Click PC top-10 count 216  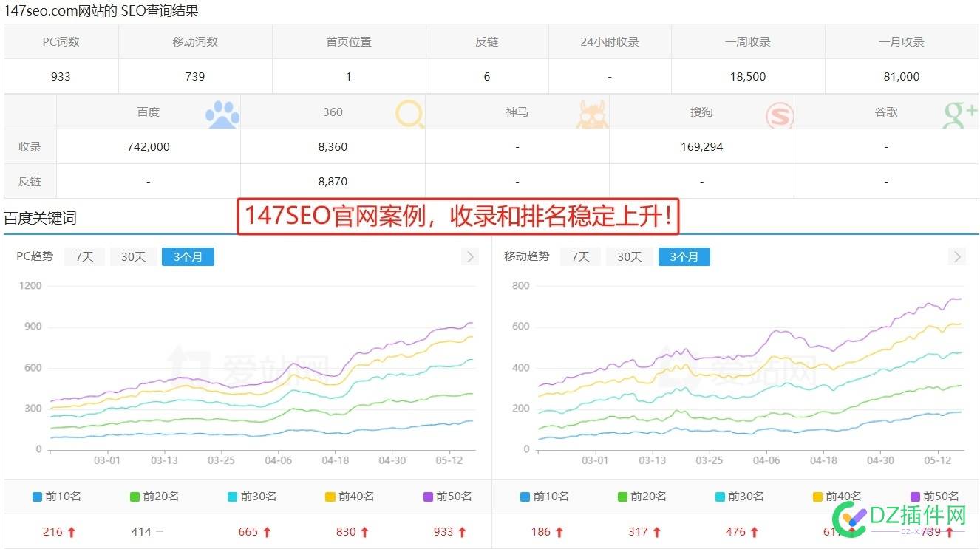point(52,531)
